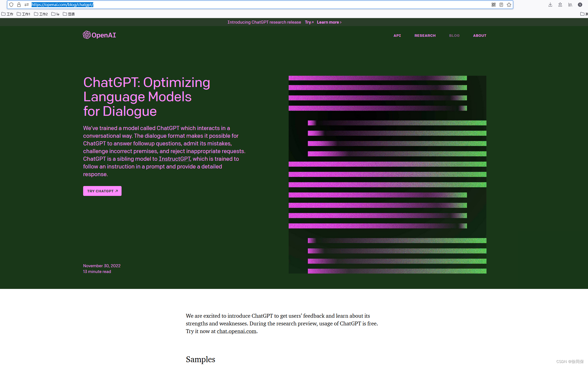This screenshot has height=366, width=588.
Task: Click Learn more in the top banner
Action: point(329,22)
